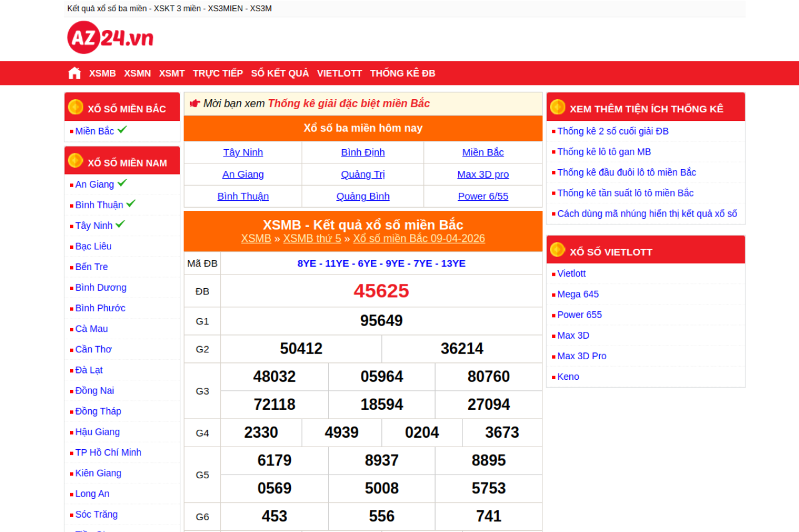799x532 pixels.
Task: Open Power 6/55 results link
Action: [483, 196]
